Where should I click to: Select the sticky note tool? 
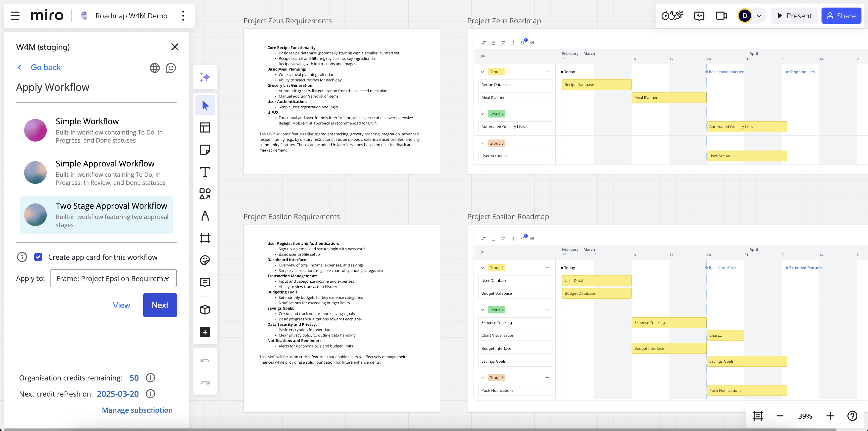[205, 149]
